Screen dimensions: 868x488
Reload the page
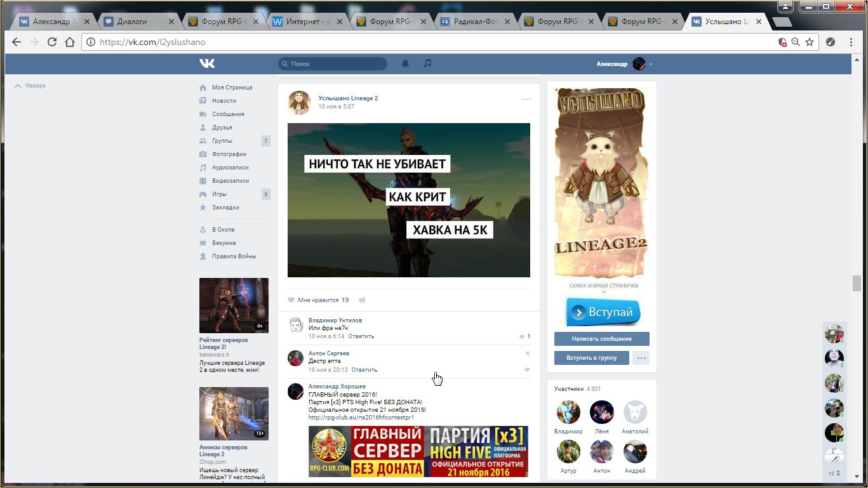click(52, 42)
